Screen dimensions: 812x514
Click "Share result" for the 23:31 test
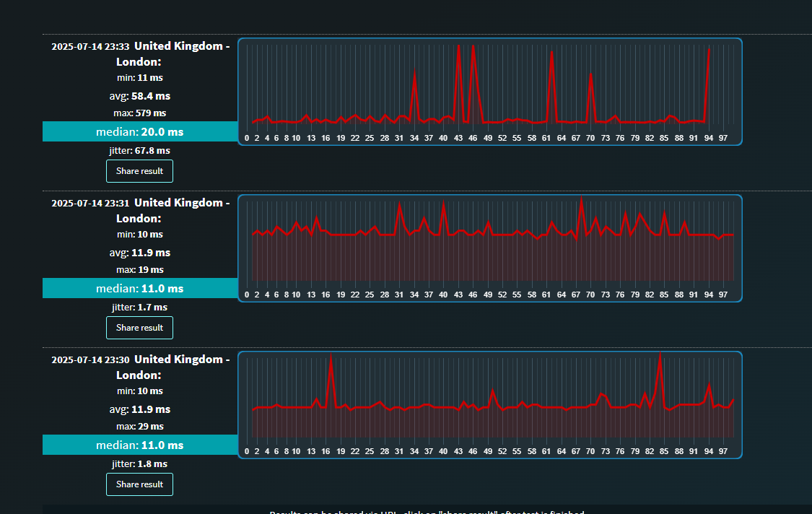tap(139, 328)
